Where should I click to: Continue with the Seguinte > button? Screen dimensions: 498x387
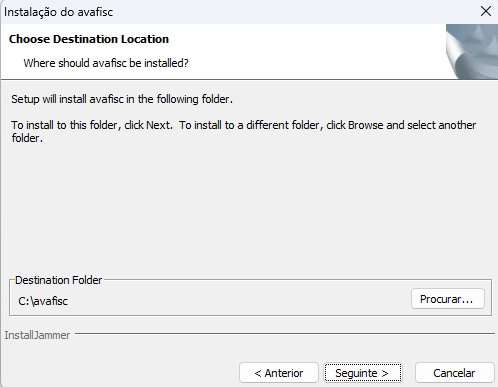(363, 373)
